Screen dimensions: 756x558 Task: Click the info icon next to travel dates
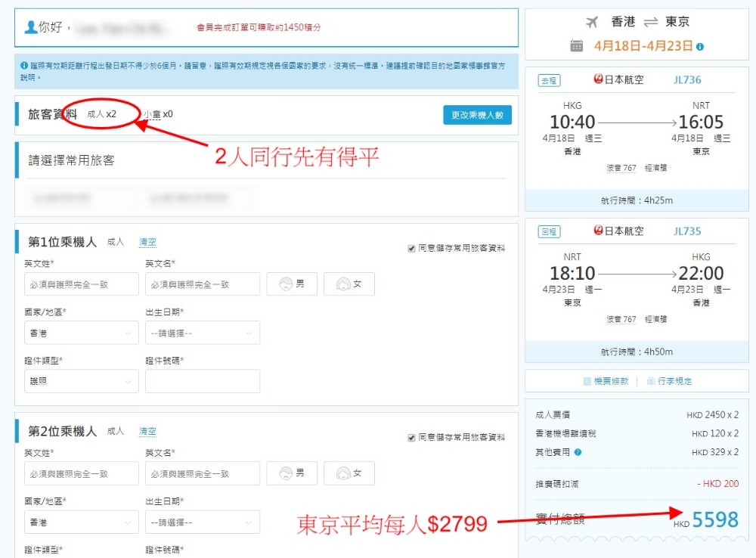click(700, 47)
